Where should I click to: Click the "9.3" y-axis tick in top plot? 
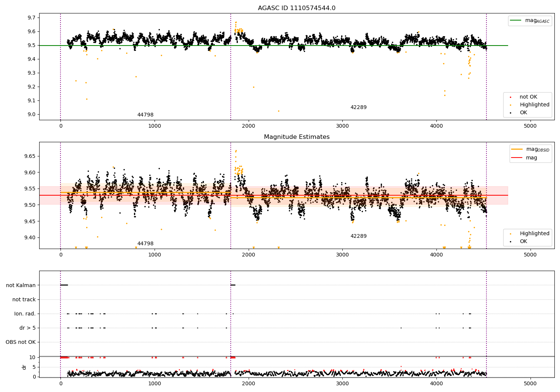pyautogui.click(x=32, y=73)
